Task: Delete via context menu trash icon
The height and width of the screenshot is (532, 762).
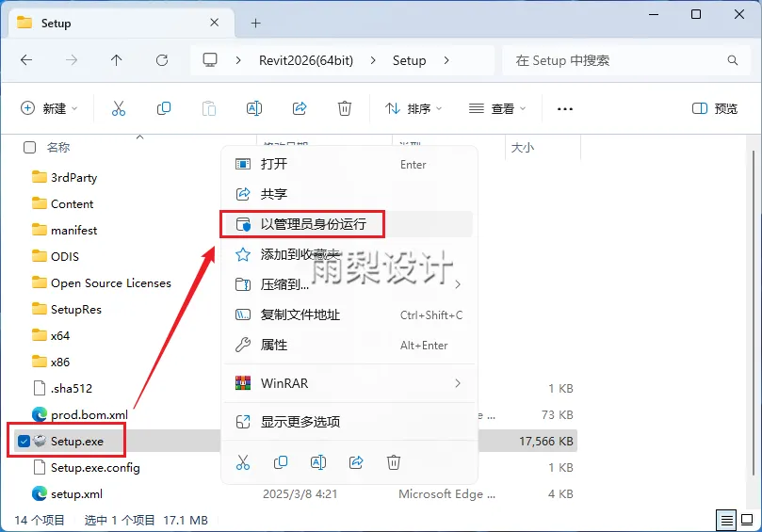Action: (x=394, y=462)
